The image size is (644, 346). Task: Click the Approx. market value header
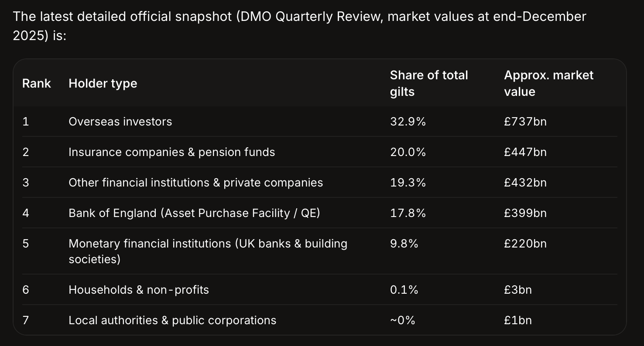pyautogui.click(x=548, y=83)
